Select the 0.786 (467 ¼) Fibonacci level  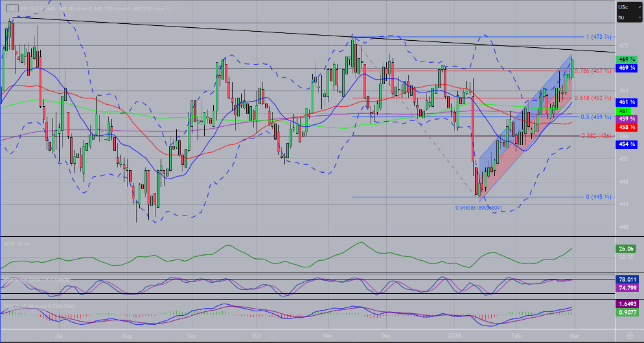(592, 71)
